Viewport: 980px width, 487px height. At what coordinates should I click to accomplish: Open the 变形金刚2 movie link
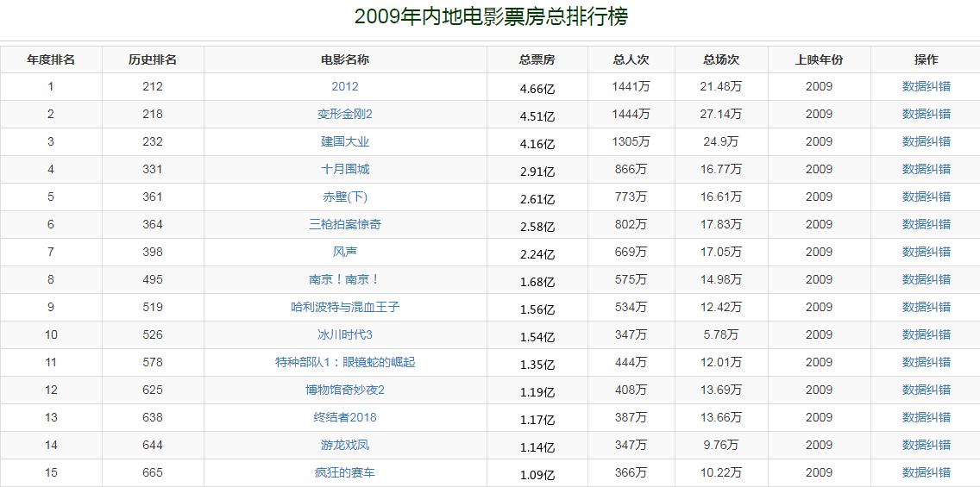344,114
